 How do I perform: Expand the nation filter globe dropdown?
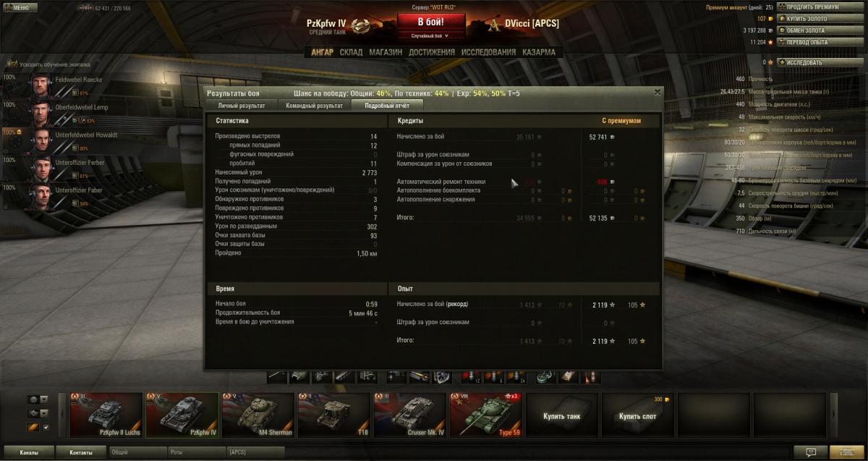38,399
